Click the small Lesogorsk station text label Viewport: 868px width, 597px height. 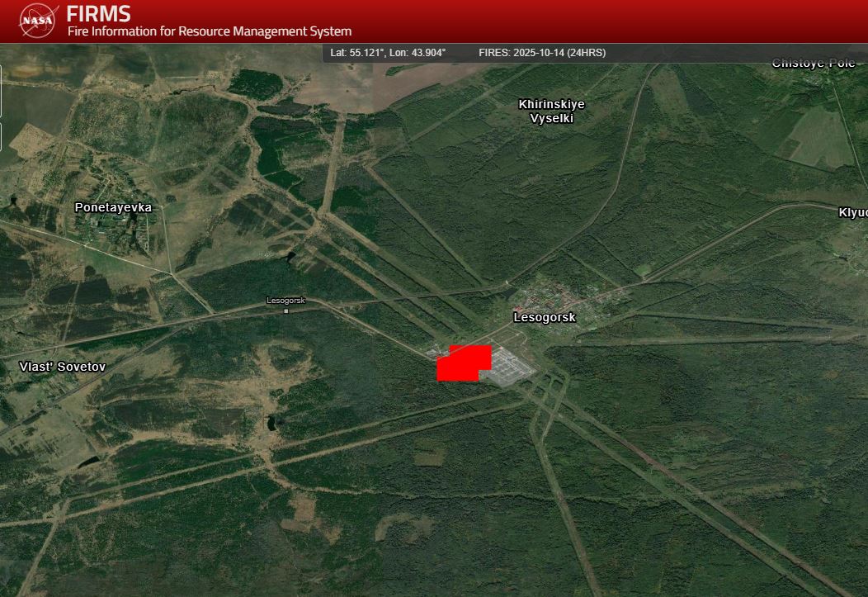tap(285, 301)
